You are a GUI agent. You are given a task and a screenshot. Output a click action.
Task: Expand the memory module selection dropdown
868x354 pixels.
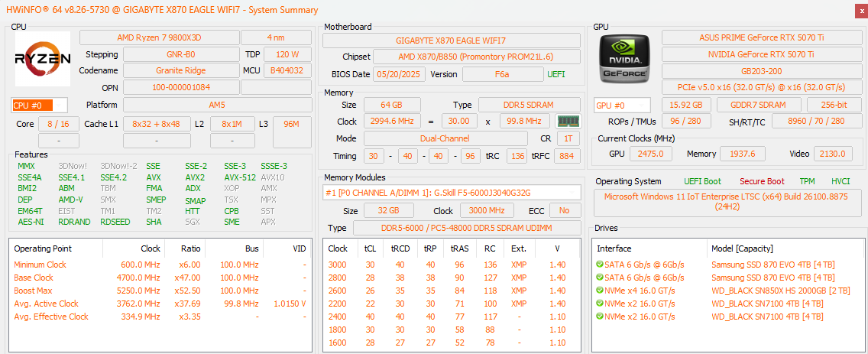(x=452, y=192)
